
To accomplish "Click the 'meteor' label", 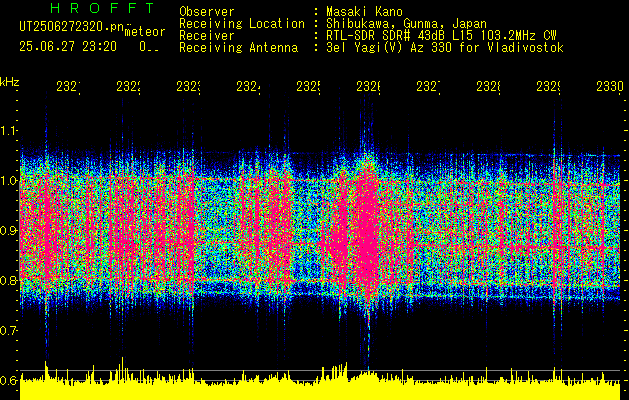I will coord(145,32).
